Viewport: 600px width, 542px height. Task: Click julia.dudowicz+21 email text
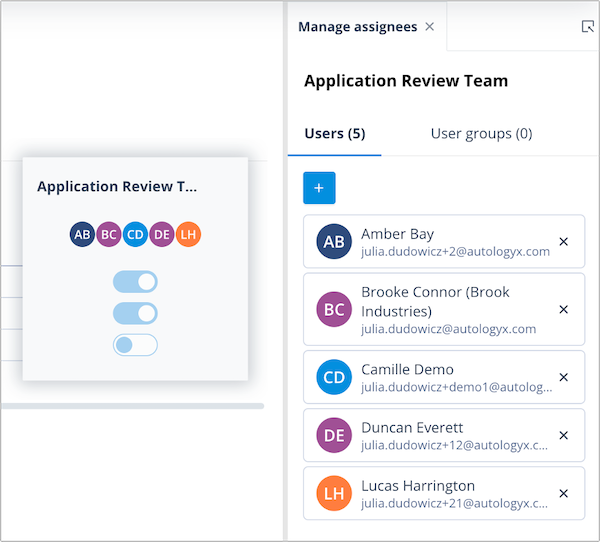point(454,503)
